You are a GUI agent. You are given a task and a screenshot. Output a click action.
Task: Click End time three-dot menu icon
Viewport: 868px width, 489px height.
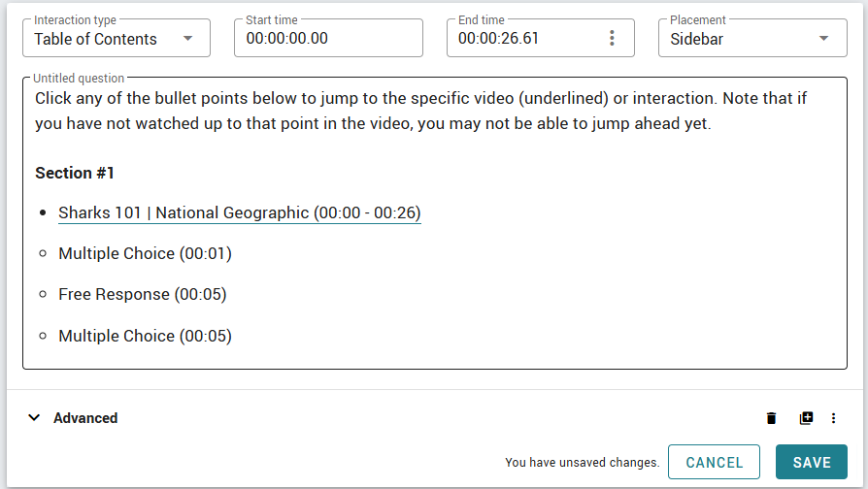(612, 39)
